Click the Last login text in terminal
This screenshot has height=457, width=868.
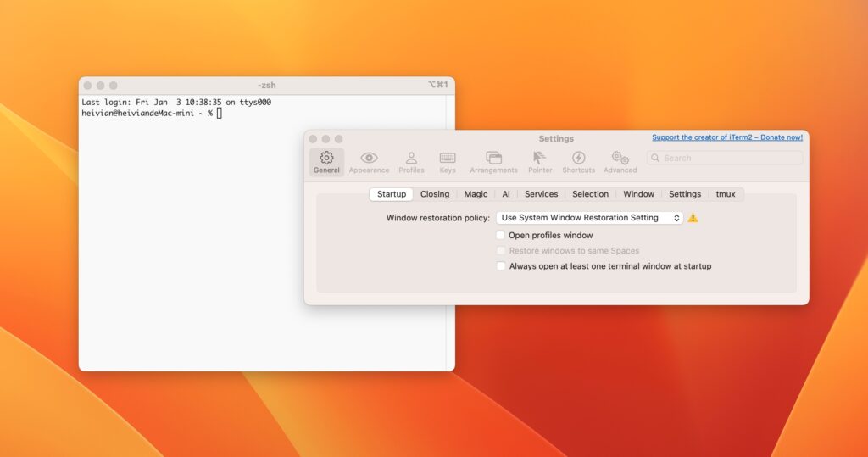click(x=176, y=102)
